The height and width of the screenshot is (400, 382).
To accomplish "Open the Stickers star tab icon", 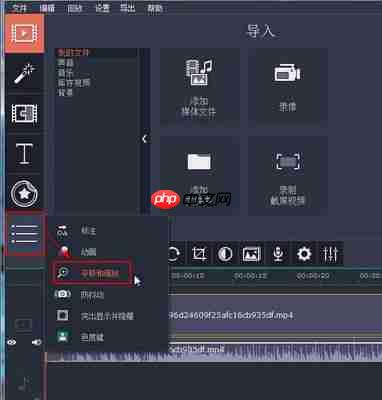I will point(25,193).
